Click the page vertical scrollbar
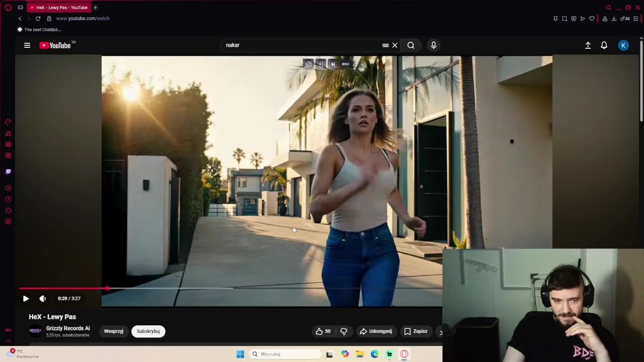The height and width of the screenshot is (362, 644). (x=641, y=80)
